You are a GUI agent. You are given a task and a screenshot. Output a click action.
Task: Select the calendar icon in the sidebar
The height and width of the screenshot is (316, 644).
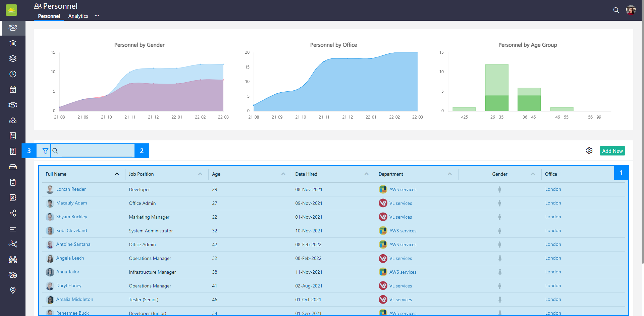click(13, 89)
